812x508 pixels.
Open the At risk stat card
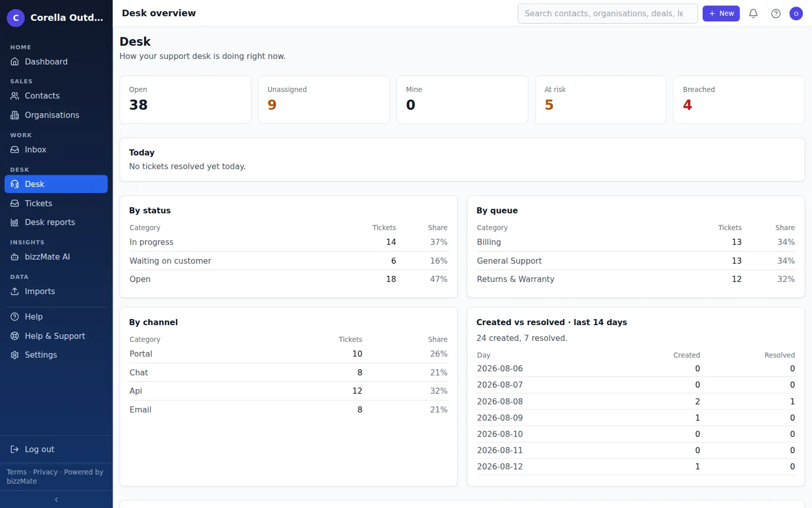point(600,100)
